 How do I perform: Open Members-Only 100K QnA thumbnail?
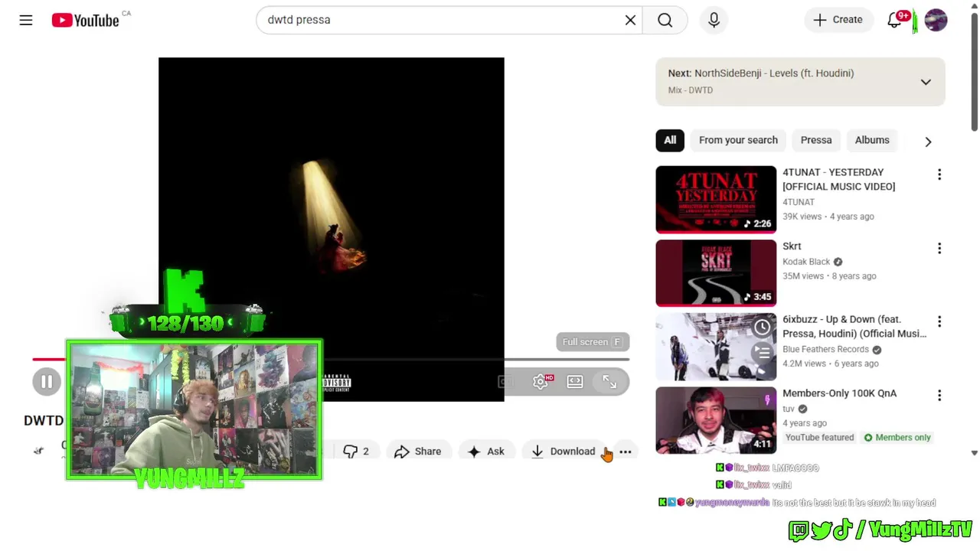click(716, 420)
